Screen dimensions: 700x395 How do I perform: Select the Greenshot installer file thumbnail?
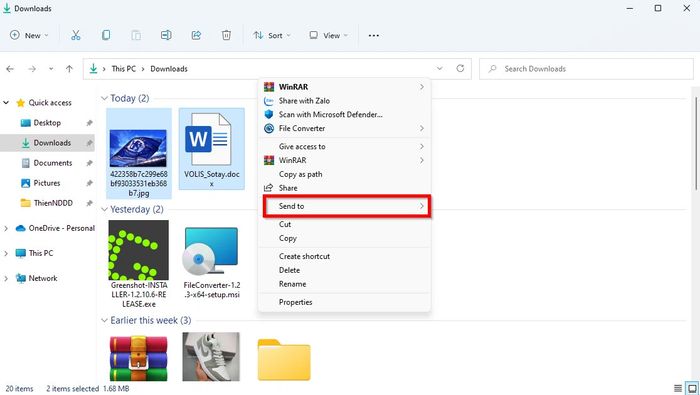coord(138,250)
